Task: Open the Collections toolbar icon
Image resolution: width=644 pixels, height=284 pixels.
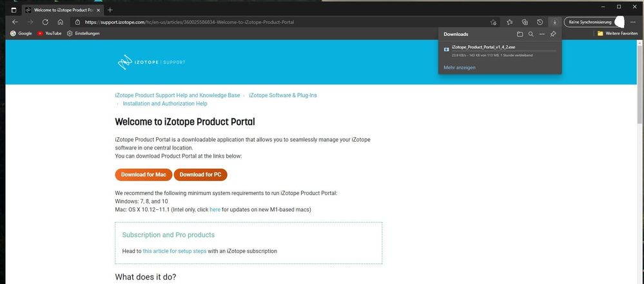Action: [525, 22]
